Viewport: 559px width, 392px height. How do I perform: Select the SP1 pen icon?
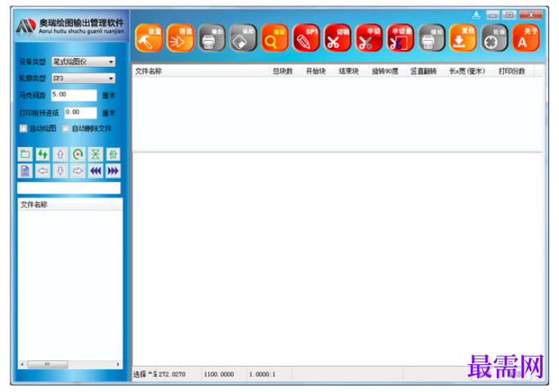click(306, 38)
